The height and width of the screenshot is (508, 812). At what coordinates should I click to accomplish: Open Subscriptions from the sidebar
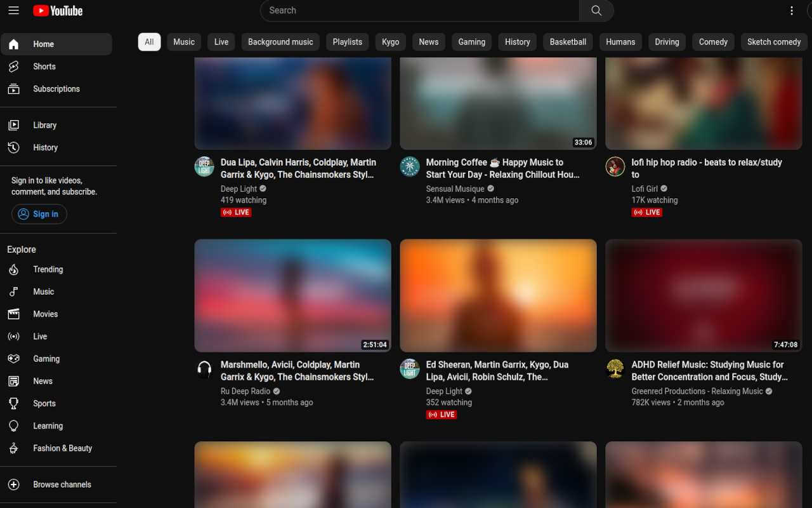click(x=57, y=89)
